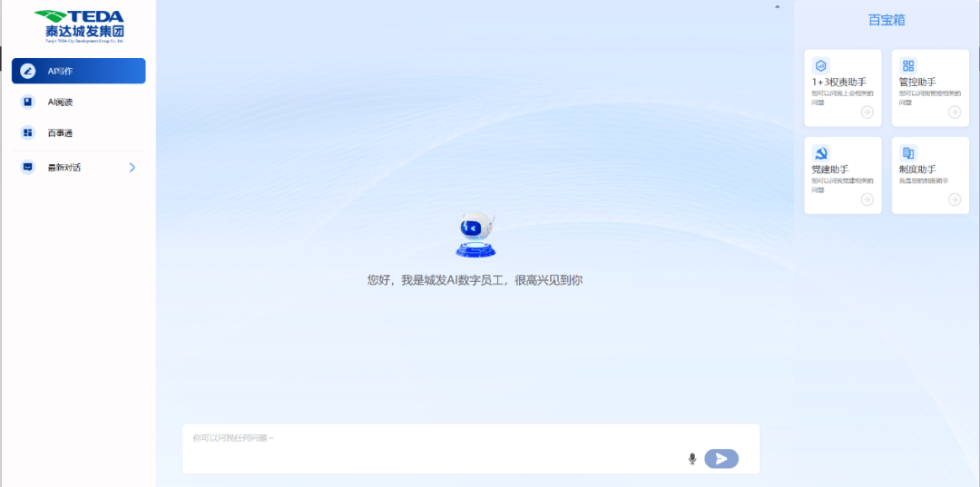Click the AI阅读 book icon
980x487 pixels.
(27, 102)
